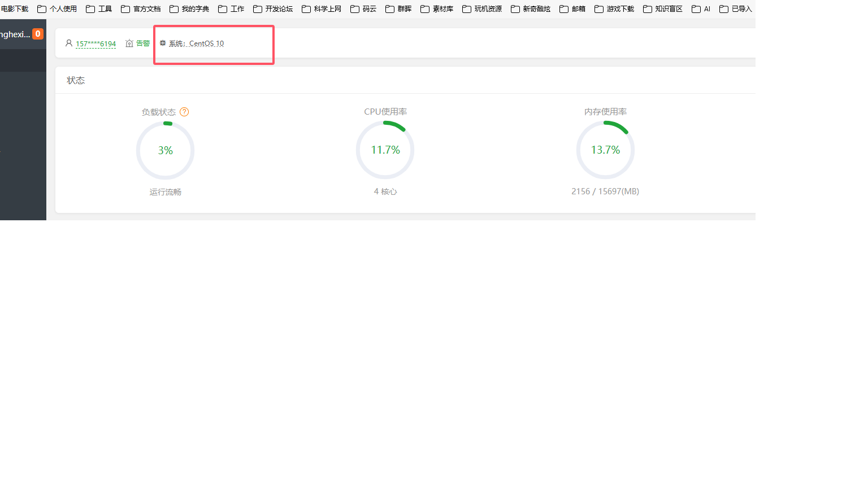Click the gear icon before 系统
This screenshot has width=868, height=488.
pos(163,43)
